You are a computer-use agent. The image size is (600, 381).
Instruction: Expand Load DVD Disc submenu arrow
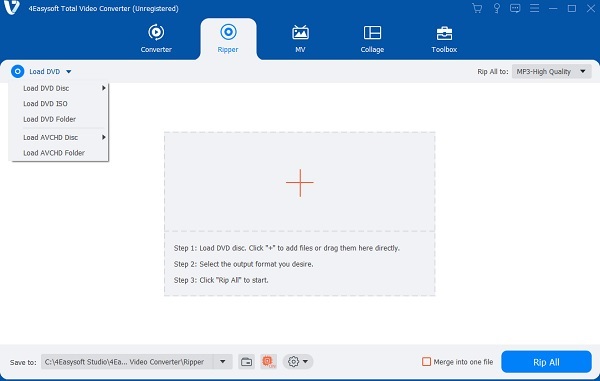[x=104, y=88]
